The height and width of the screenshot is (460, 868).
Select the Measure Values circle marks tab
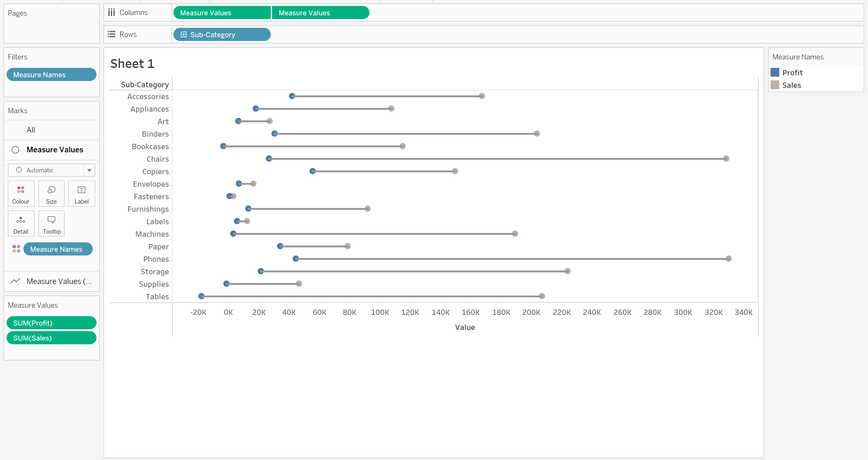(x=55, y=149)
